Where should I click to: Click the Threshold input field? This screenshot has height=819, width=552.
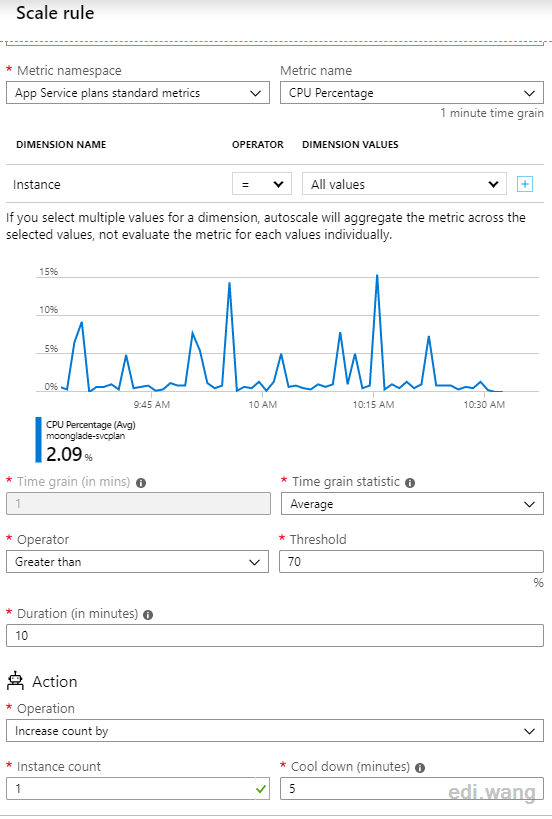412,561
